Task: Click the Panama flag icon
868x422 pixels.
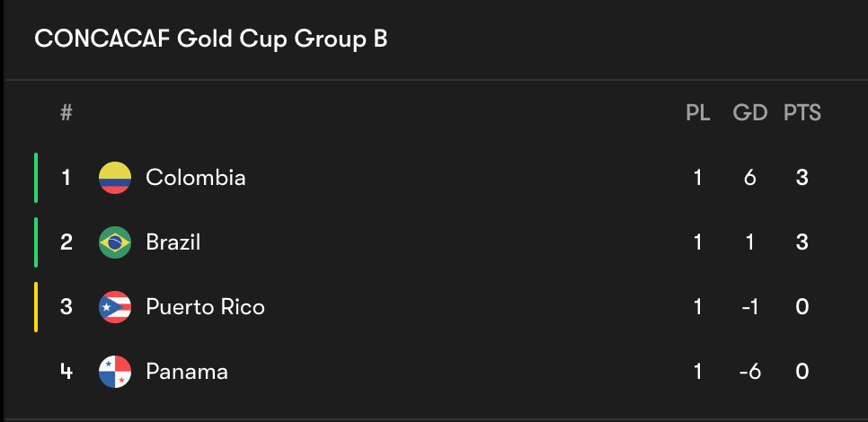Action: point(115,372)
